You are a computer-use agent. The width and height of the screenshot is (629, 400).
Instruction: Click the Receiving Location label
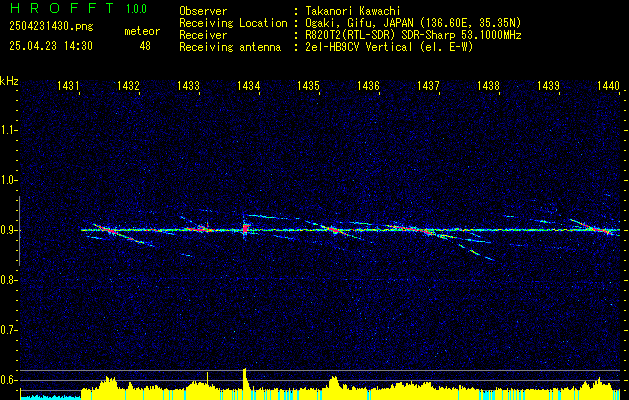[x=233, y=23]
